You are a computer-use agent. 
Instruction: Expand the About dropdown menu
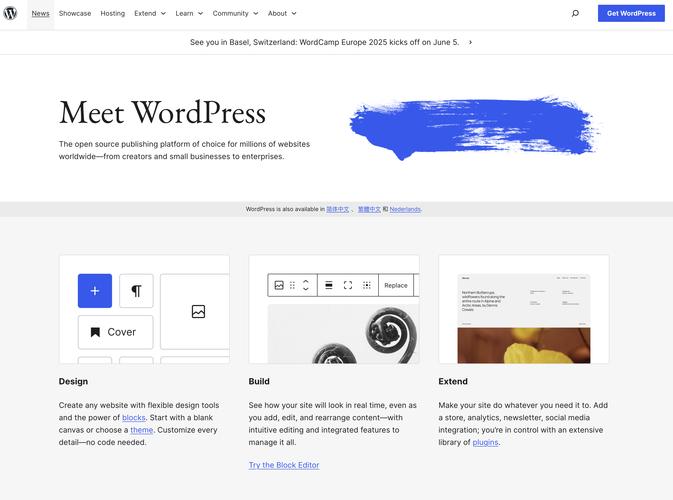(282, 13)
